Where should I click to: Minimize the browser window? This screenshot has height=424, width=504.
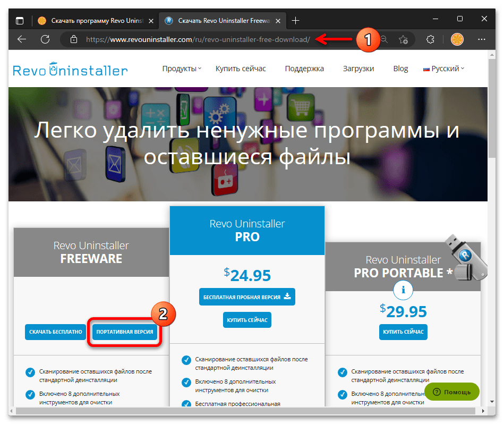[435, 19]
